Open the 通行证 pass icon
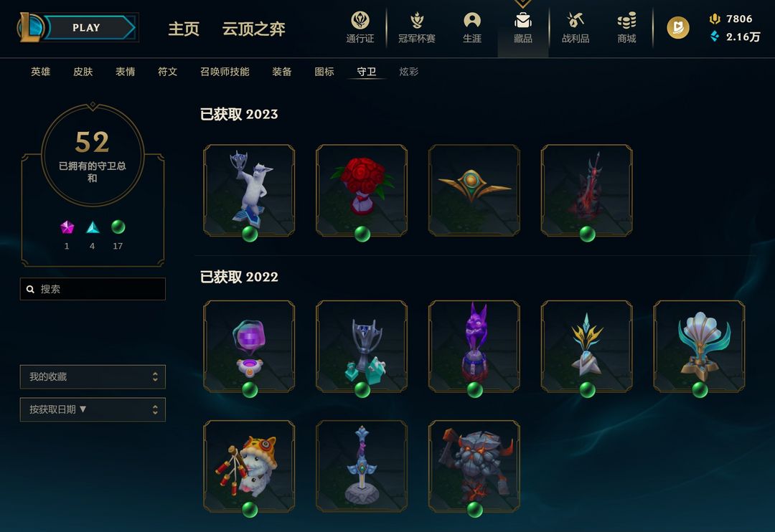The height and width of the screenshot is (532, 775). coord(360,21)
